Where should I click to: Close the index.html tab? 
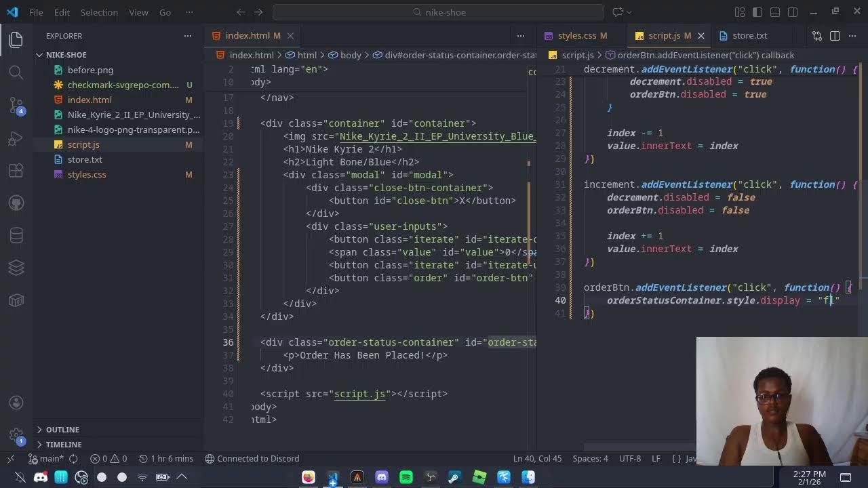290,35
